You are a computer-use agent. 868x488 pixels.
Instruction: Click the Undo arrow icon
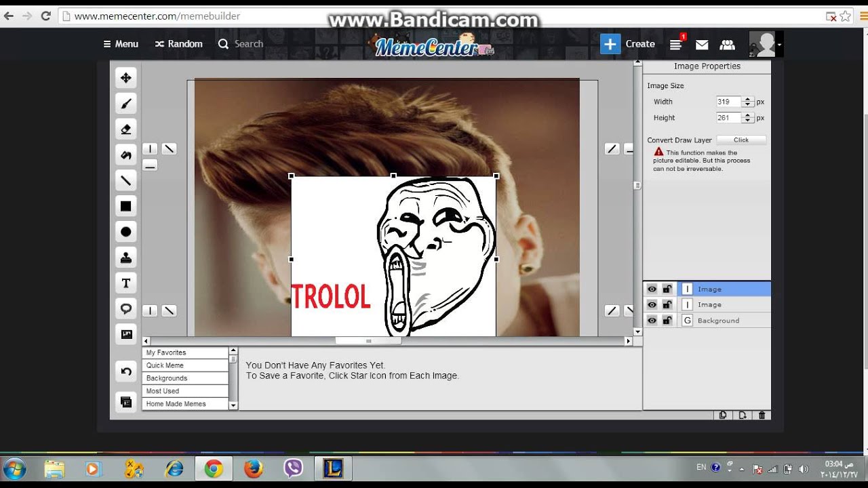tap(125, 371)
